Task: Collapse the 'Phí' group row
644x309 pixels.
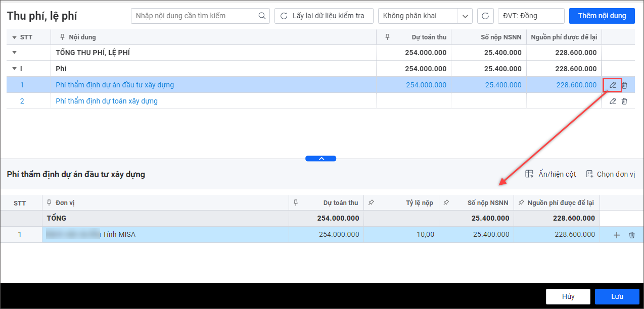Action: click(14, 69)
